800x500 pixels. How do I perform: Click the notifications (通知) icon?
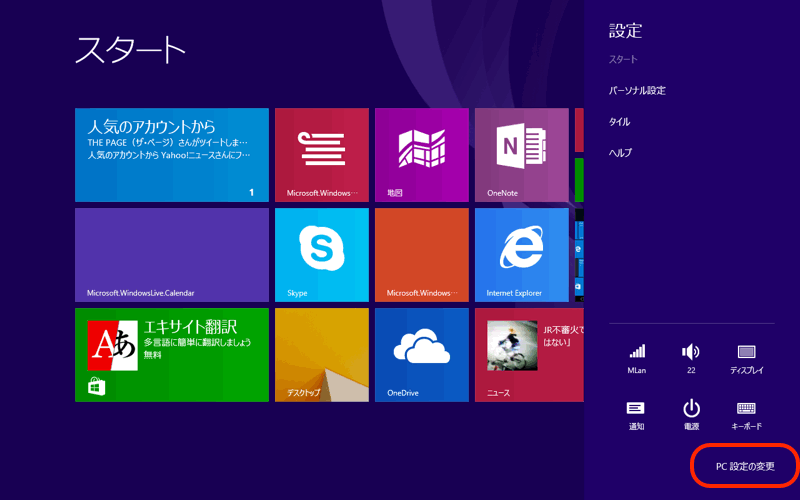point(637,409)
